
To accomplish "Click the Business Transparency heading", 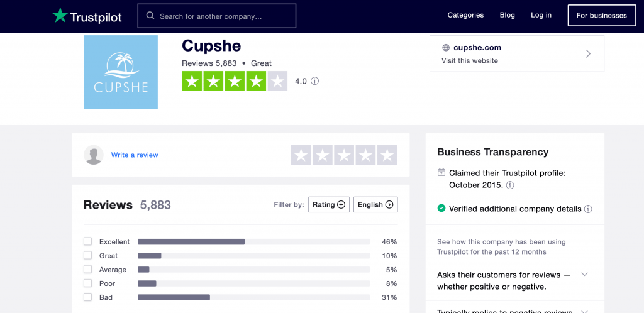I will 493,152.
